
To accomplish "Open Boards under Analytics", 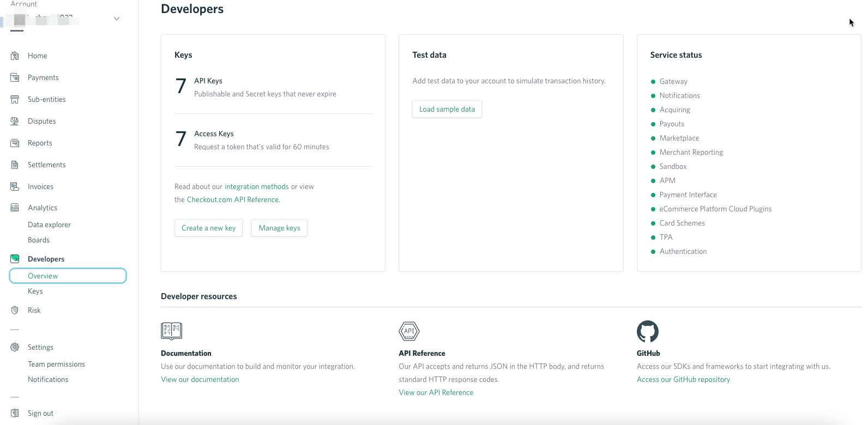I will tap(39, 240).
